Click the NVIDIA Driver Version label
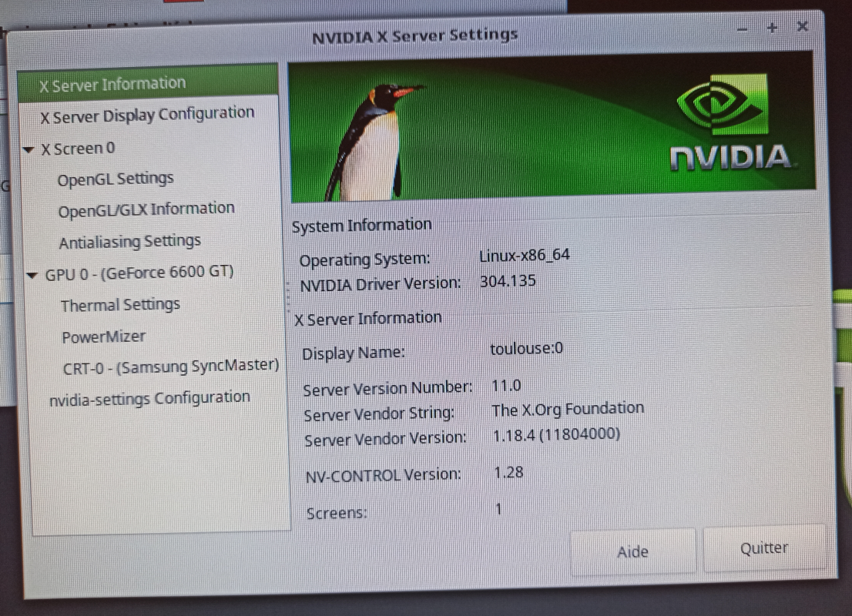Image resolution: width=852 pixels, height=616 pixels. (381, 285)
